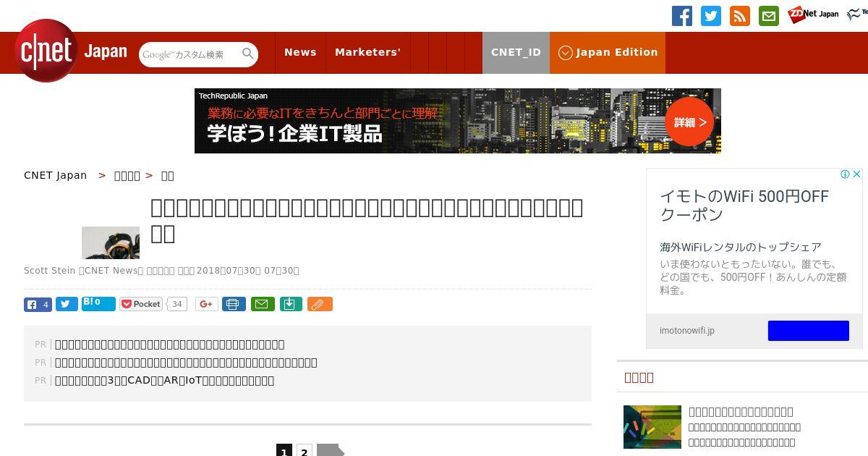The width and height of the screenshot is (868, 456).
Task: Click the blue button in imotonowifi ad
Action: point(808,331)
